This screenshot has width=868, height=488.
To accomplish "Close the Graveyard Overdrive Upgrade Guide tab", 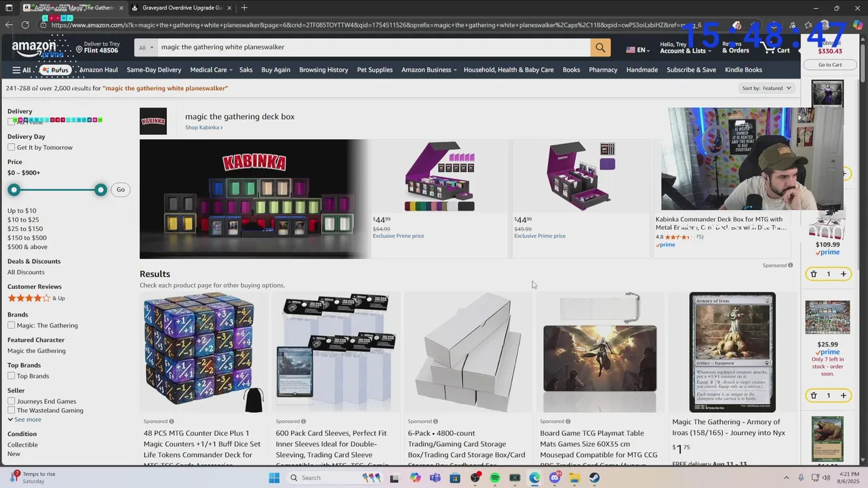I will (x=229, y=8).
